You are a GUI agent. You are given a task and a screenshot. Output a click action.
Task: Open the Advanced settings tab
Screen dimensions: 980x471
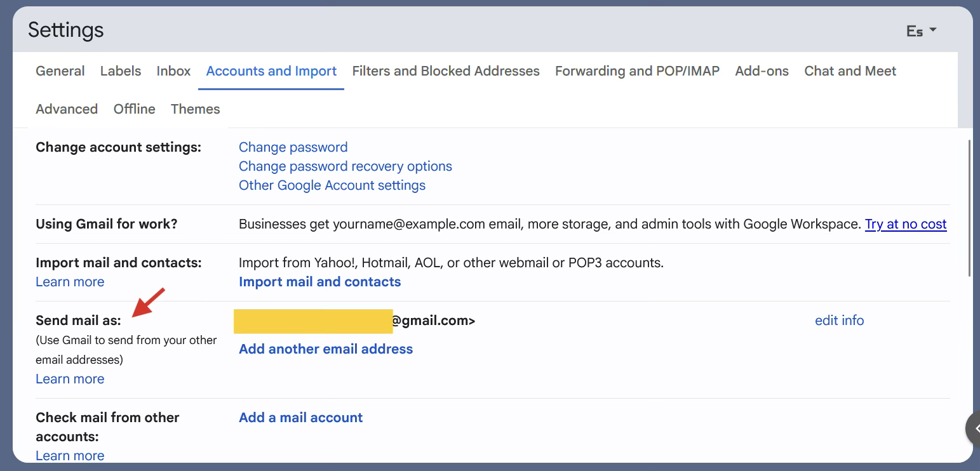point(67,109)
